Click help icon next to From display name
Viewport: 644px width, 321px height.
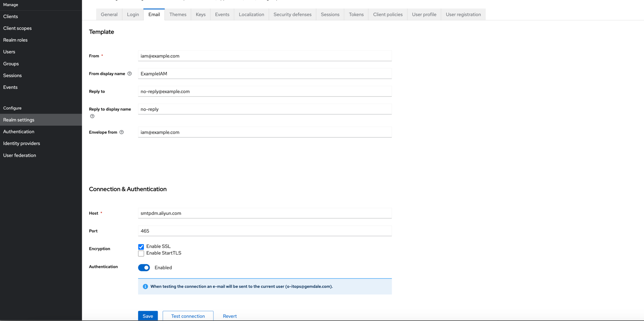pyautogui.click(x=130, y=74)
